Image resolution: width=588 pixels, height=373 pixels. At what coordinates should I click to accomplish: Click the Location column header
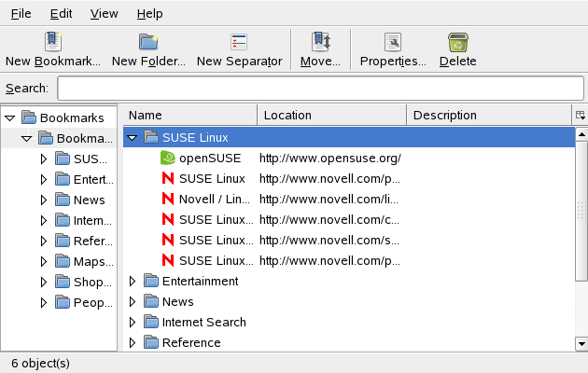pyautogui.click(x=331, y=116)
